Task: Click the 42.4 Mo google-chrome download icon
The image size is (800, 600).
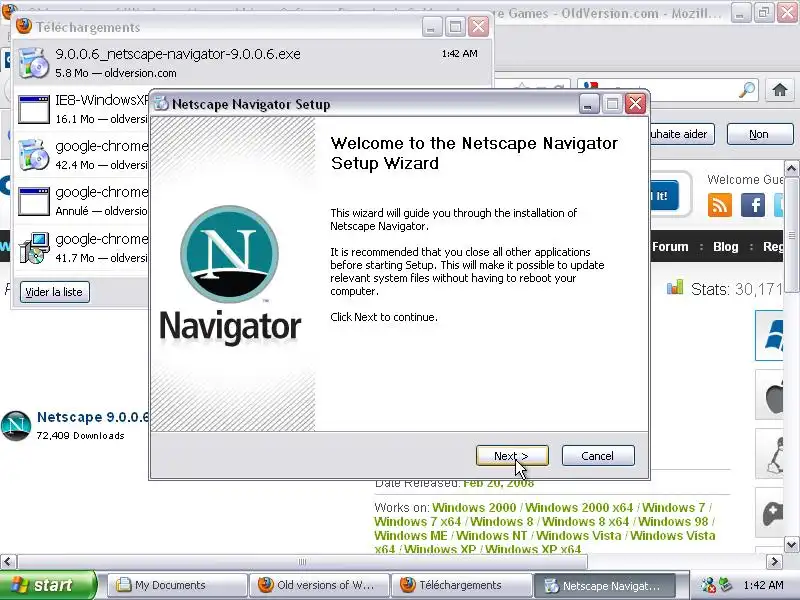Action: coord(34,155)
